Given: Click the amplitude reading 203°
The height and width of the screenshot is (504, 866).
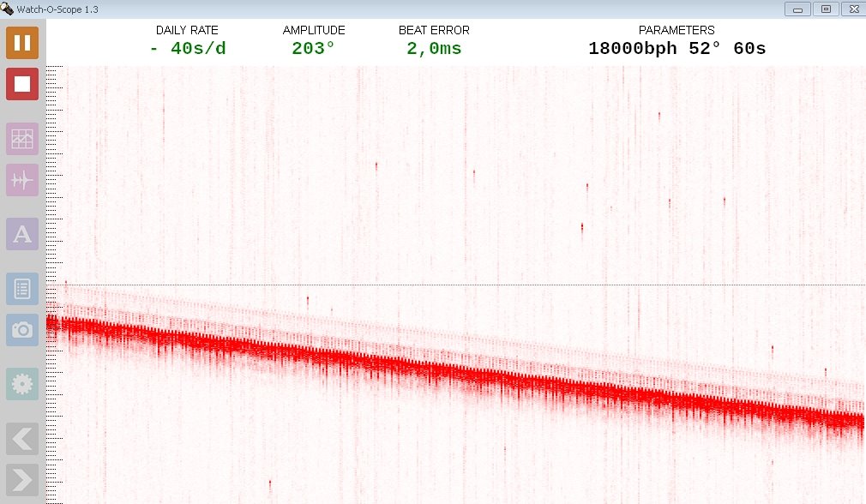Looking at the screenshot, I should point(313,49).
